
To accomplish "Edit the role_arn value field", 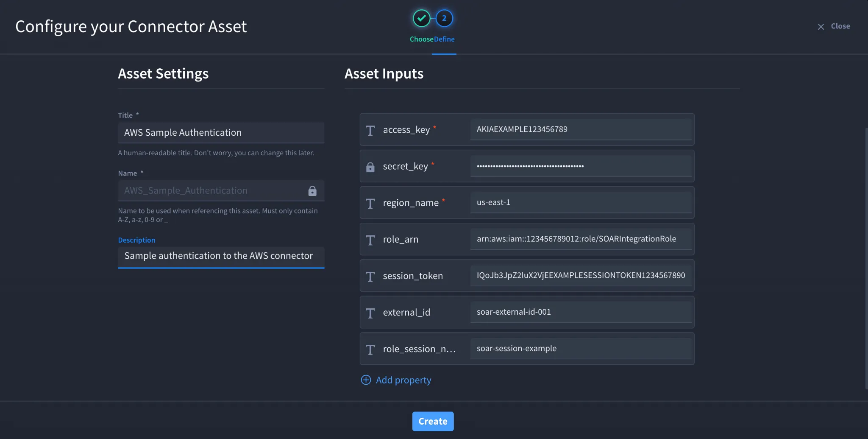I will (x=581, y=239).
